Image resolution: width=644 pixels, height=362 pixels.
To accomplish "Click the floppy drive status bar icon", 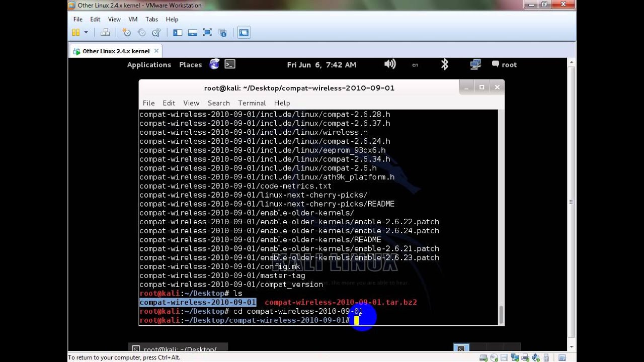I will pyautogui.click(x=504, y=357).
